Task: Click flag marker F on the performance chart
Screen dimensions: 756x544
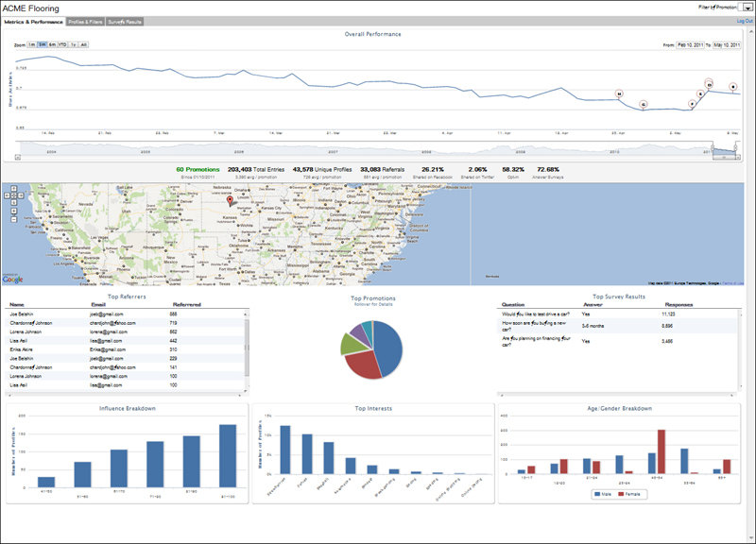Action: click(x=692, y=104)
